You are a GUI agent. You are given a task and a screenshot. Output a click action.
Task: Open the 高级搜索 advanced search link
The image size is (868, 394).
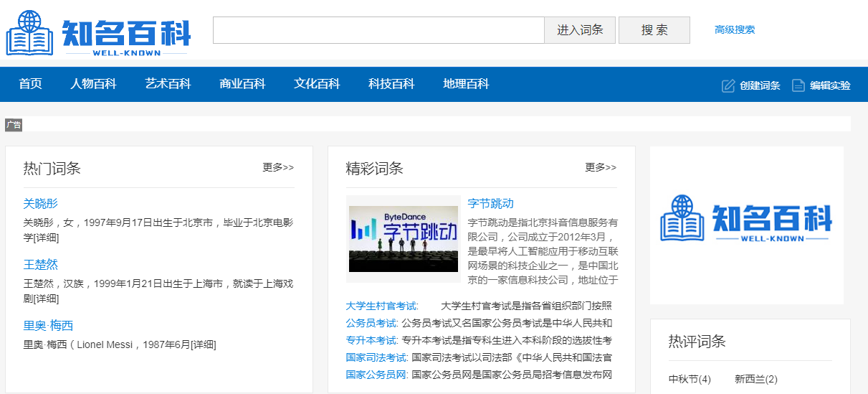point(735,30)
